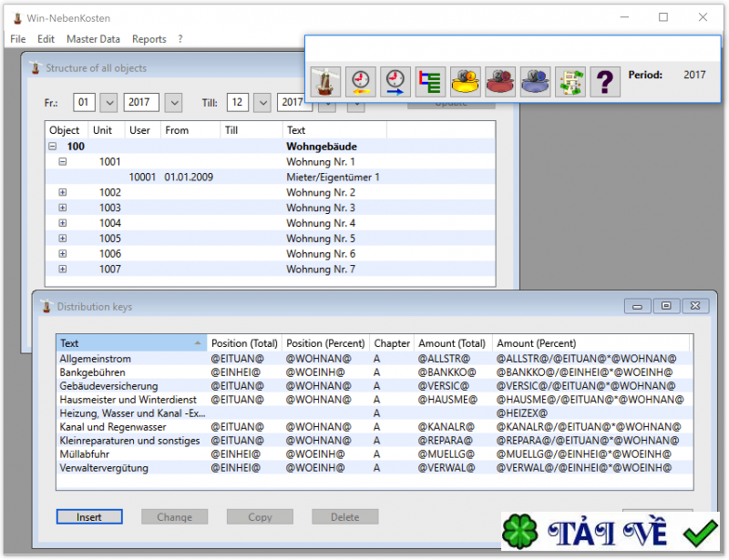Click the clock icon with yellow left arrow

(x=361, y=82)
